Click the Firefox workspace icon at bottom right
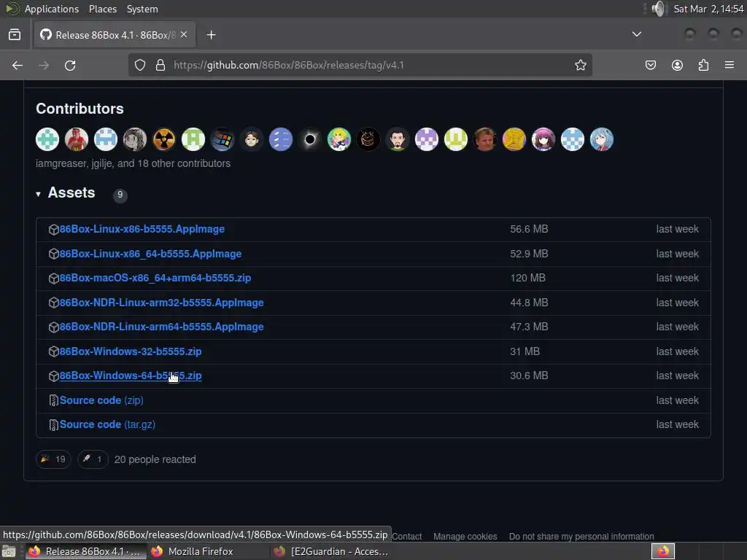Viewport: 747px width, 560px height. pyautogui.click(x=662, y=551)
